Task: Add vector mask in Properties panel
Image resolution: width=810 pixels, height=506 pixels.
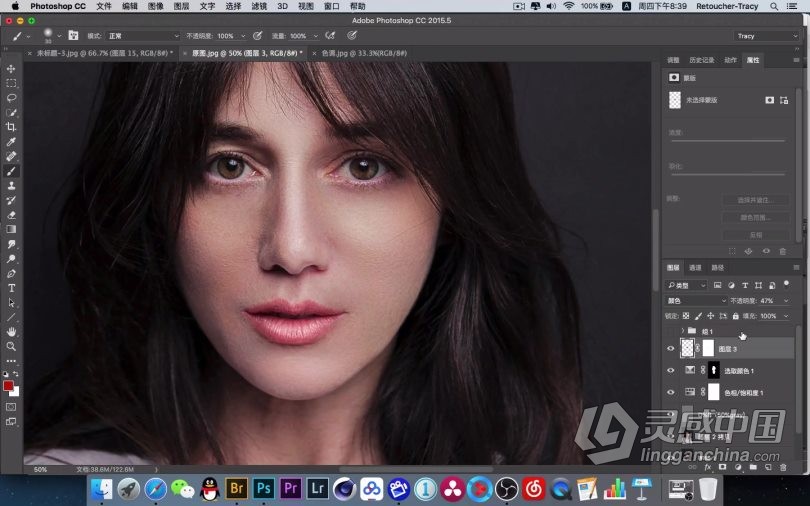Action: pyautogui.click(x=784, y=100)
